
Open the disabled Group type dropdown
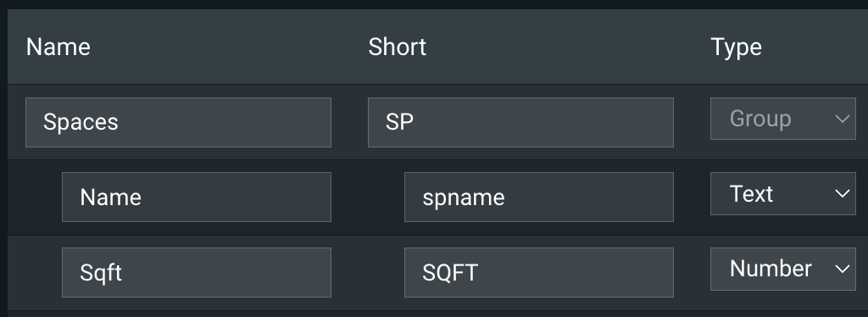782,119
